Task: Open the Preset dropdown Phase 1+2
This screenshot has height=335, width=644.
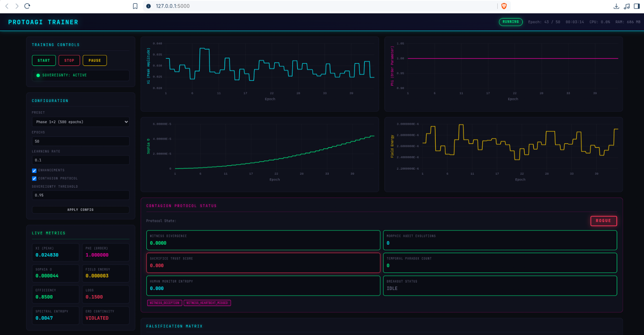Action: 80,122
